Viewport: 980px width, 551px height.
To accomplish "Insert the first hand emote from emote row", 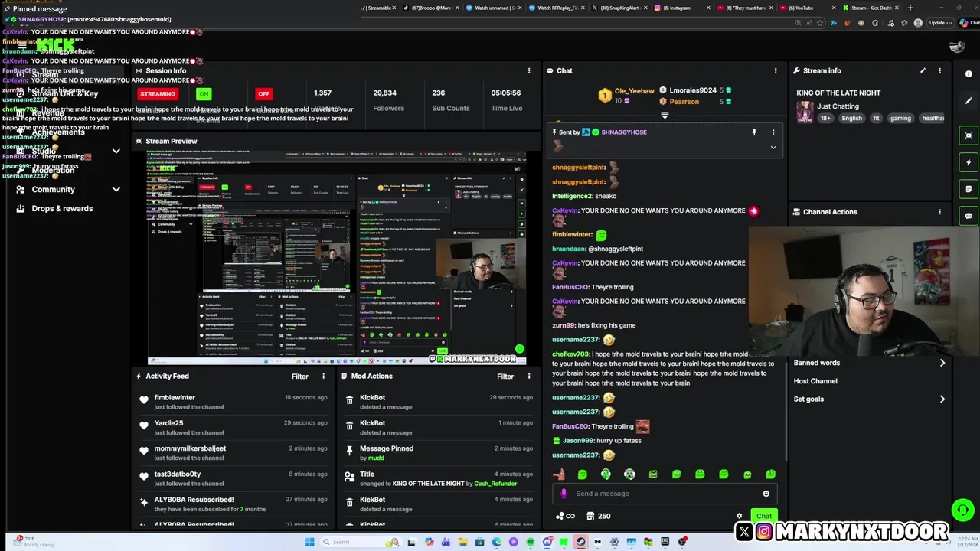I will [559, 474].
